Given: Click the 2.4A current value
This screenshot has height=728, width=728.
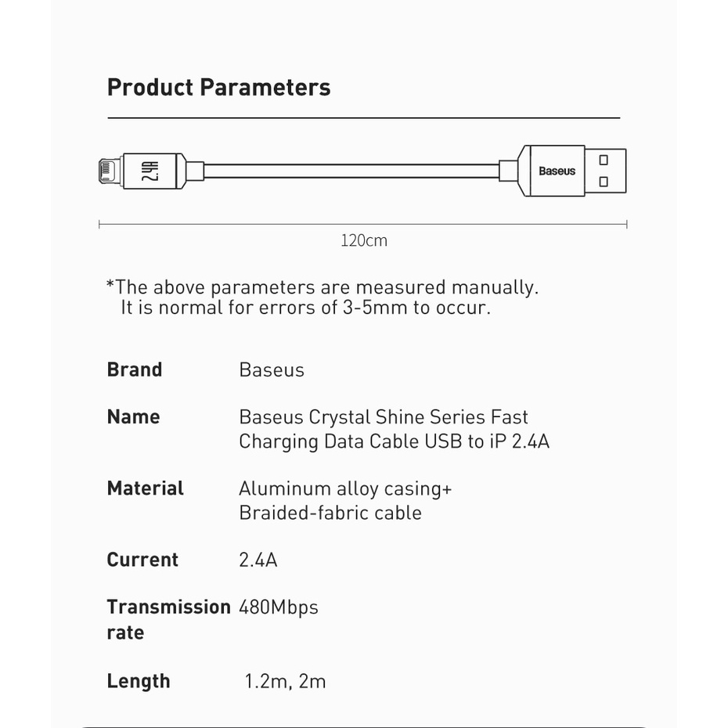Looking at the screenshot, I should [258, 560].
